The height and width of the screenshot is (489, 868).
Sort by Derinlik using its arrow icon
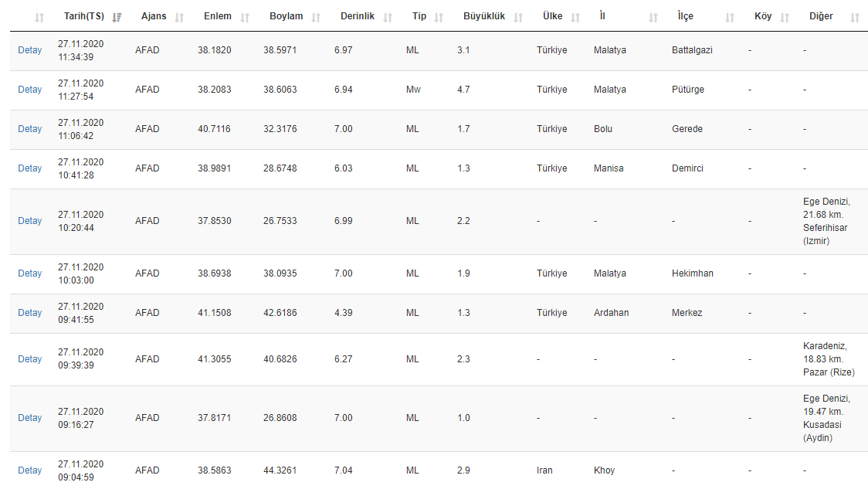point(388,18)
